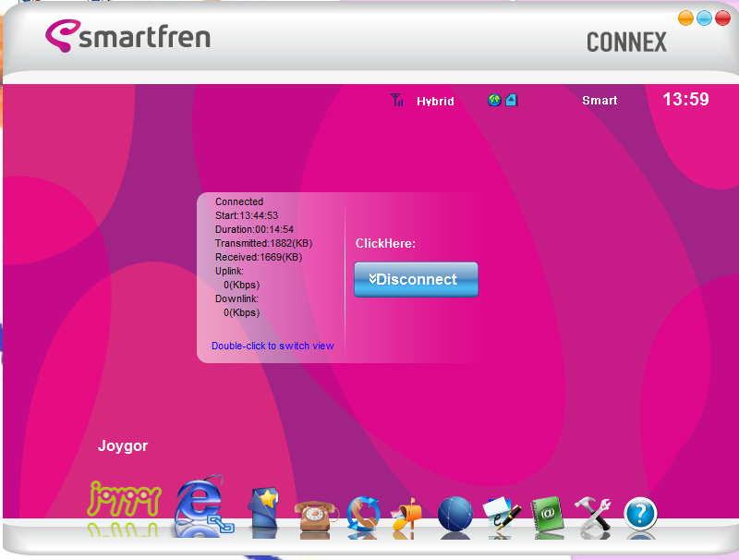Click the Transmitted:1882(KB) value
739x560 pixels.
(263, 243)
